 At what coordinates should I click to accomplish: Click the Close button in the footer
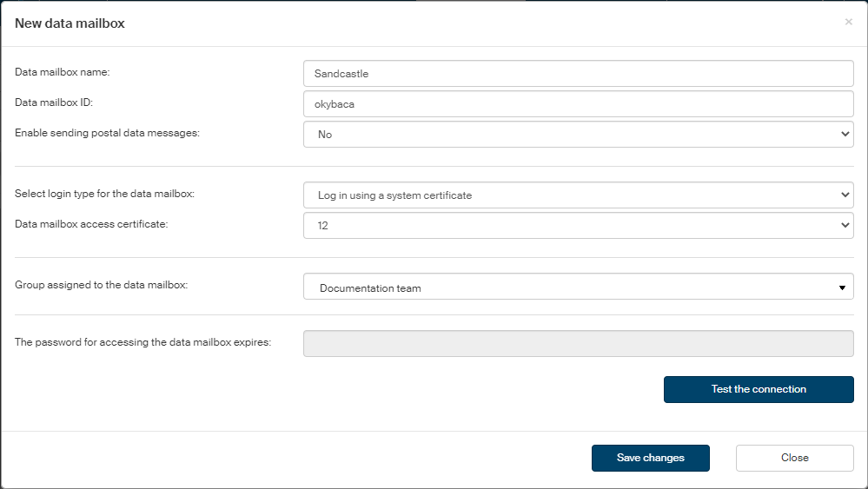(794, 458)
